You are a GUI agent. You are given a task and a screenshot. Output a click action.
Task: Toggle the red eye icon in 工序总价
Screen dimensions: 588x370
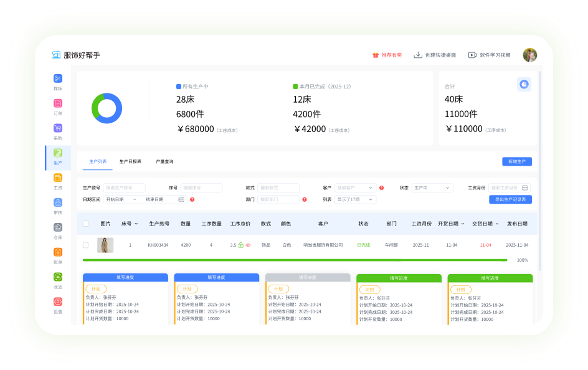(x=248, y=245)
